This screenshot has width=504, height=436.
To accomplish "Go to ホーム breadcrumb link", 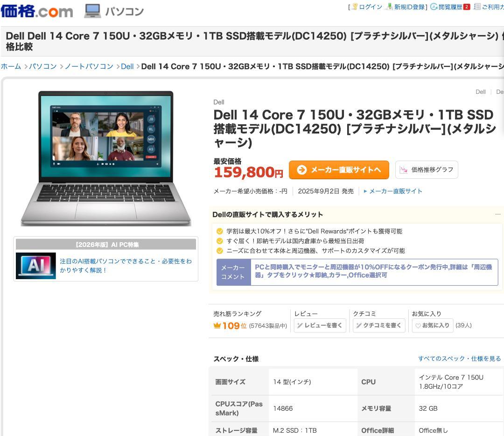I will pyautogui.click(x=11, y=67).
